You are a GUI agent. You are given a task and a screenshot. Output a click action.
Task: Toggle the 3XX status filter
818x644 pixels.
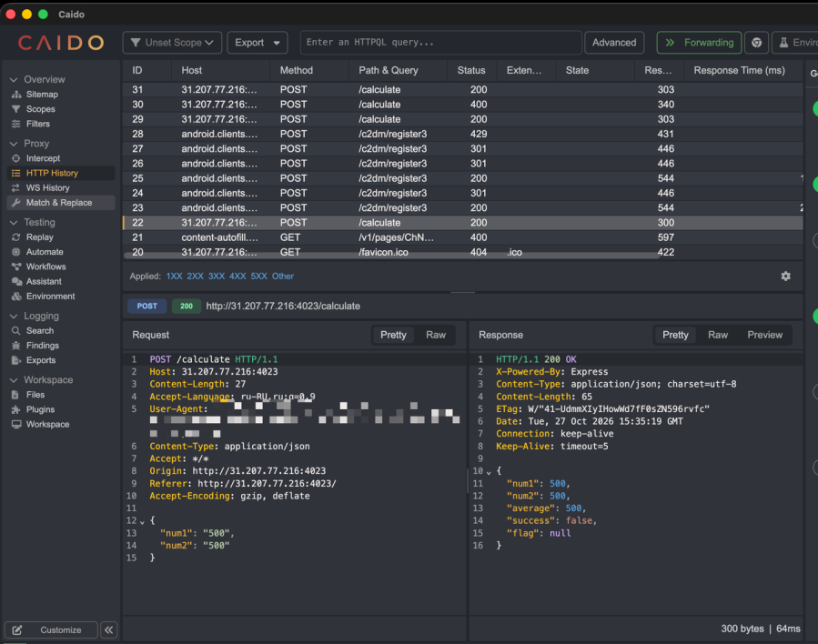coord(217,277)
